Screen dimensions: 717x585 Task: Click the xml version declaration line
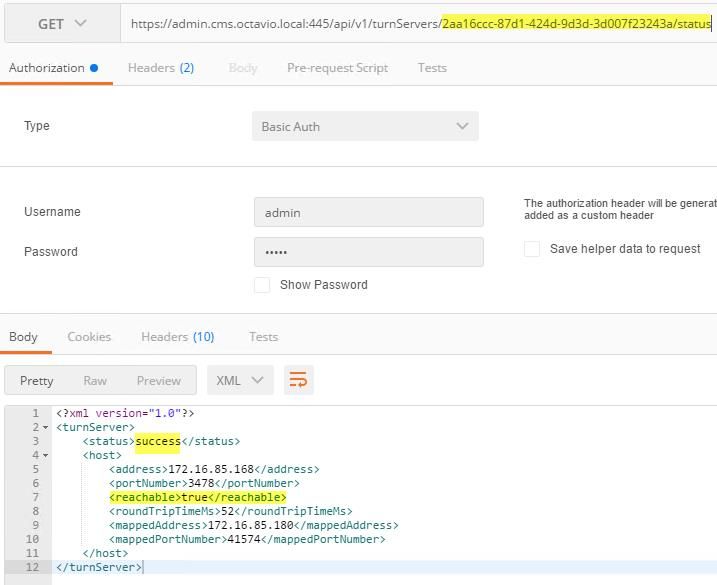click(x=125, y=413)
